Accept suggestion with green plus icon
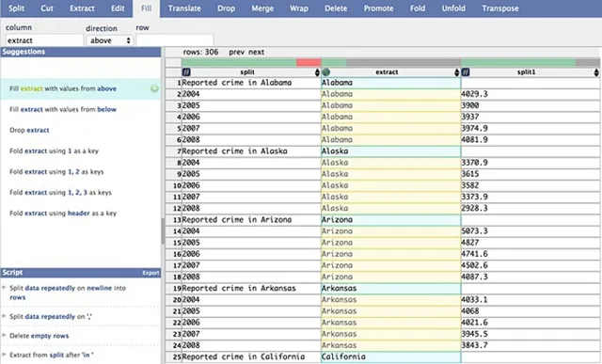The width and height of the screenshot is (602, 364). (x=154, y=88)
